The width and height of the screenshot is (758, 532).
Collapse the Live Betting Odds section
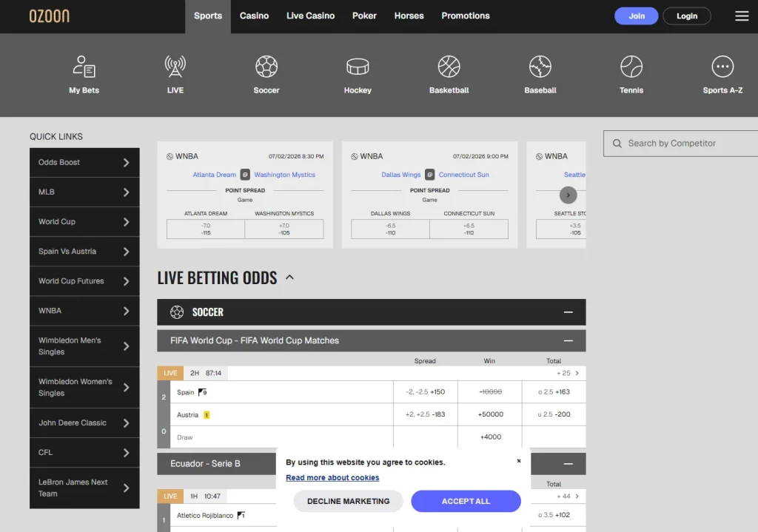[x=289, y=277]
